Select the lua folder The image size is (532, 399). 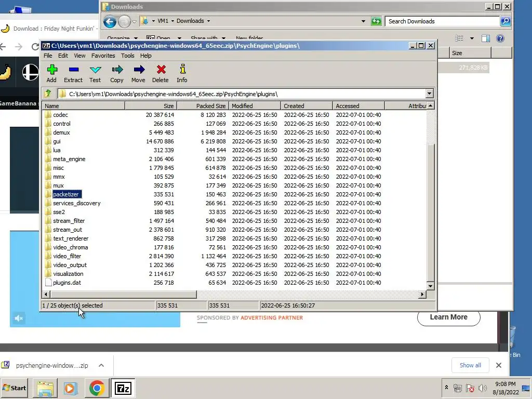coord(57,150)
